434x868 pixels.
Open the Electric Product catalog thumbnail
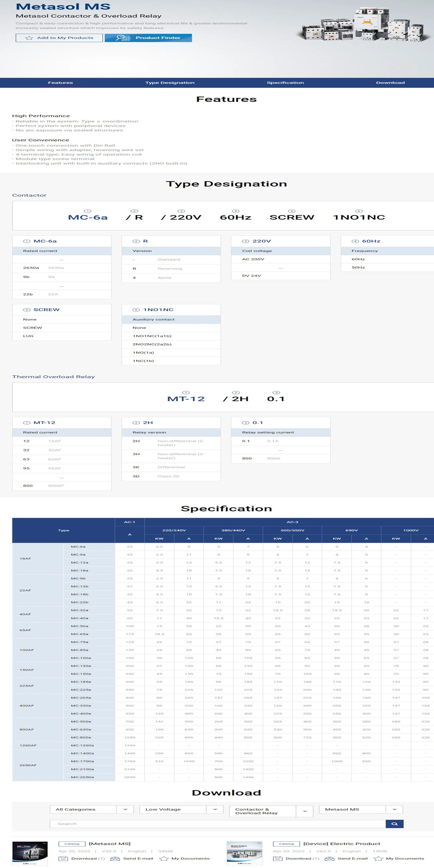click(245, 853)
